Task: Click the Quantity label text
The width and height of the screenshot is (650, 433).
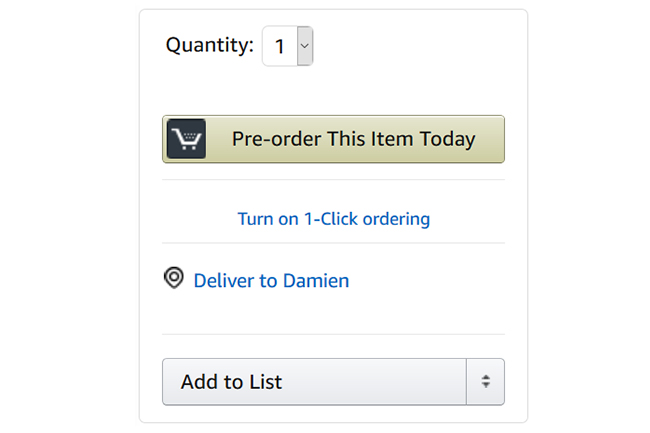Action: pos(209,45)
